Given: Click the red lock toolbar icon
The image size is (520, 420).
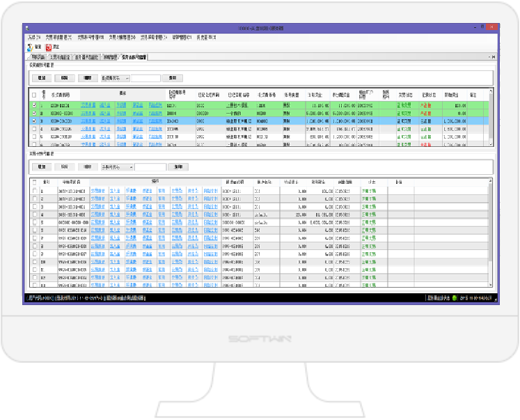Looking at the screenshot, I should 48,47.
